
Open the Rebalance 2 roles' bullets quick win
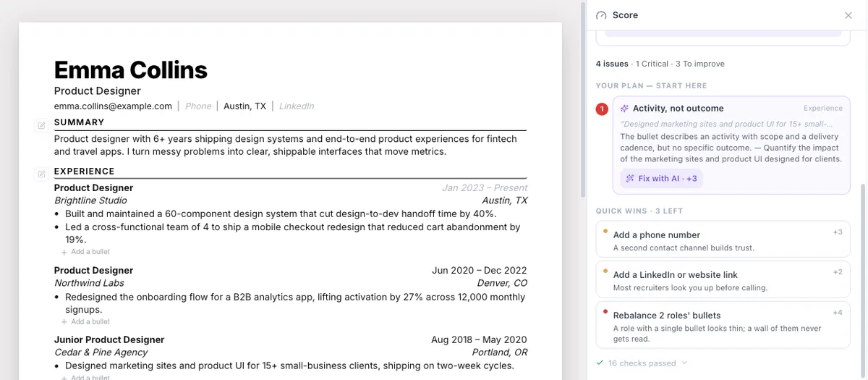pyautogui.click(x=723, y=325)
